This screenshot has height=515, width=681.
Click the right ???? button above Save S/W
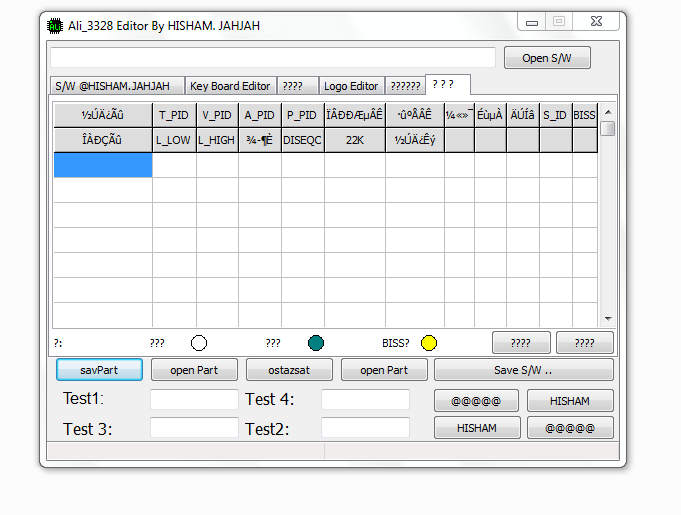point(585,343)
